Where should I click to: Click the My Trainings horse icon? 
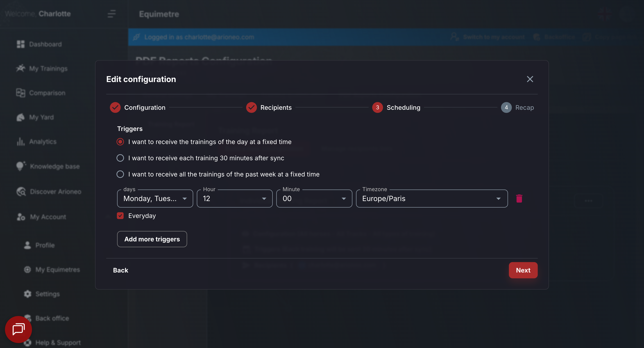20,68
